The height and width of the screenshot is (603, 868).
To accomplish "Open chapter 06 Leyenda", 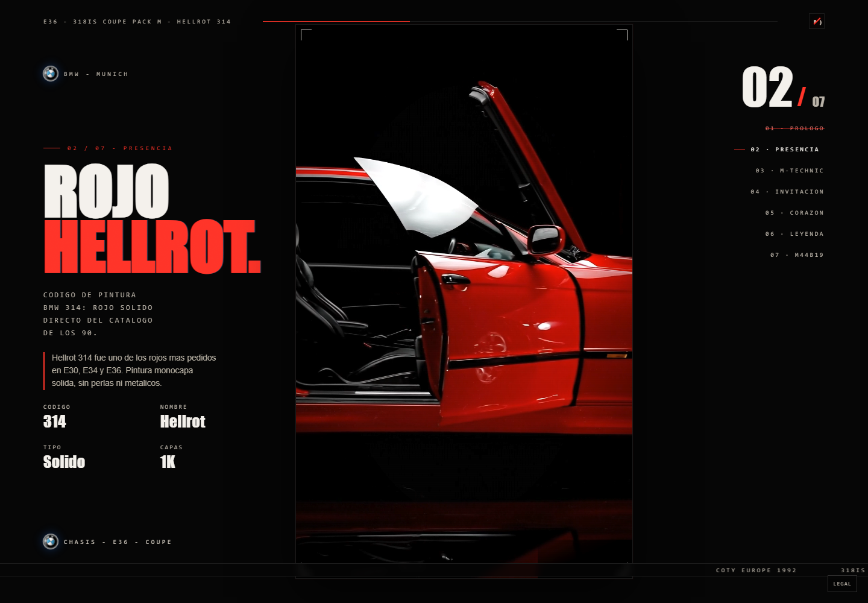I will tap(794, 234).
